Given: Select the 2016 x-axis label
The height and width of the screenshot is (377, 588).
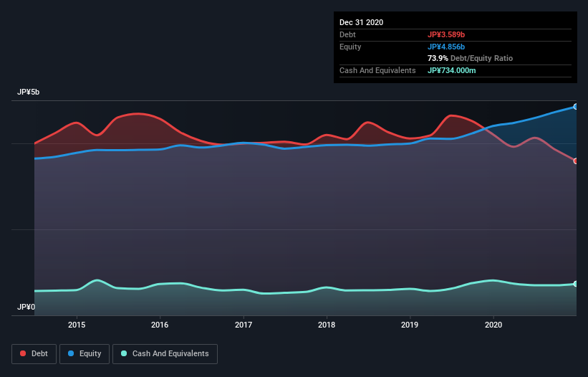Looking at the screenshot, I should 160,325.
